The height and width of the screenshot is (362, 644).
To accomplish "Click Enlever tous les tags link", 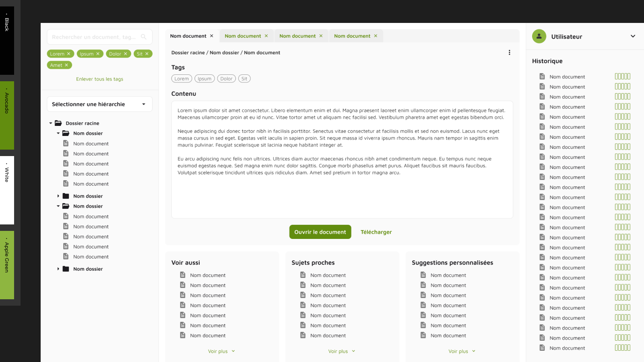I will pyautogui.click(x=99, y=79).
